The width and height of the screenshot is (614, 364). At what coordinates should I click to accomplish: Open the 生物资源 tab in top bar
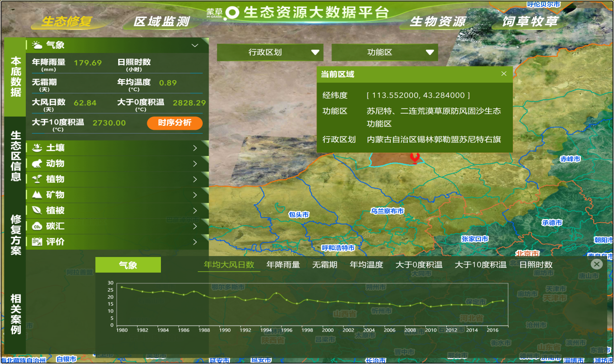pyautogui.click(x=438, y=22)
